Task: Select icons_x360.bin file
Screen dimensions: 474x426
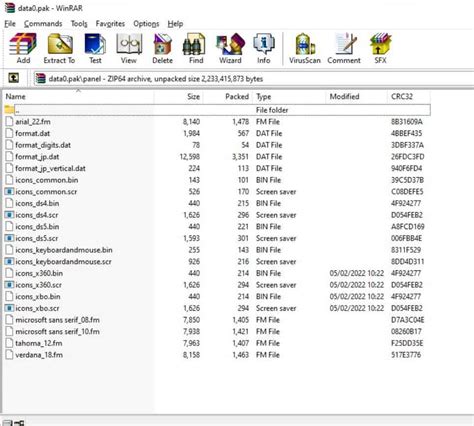Action: tap(39, 273)
